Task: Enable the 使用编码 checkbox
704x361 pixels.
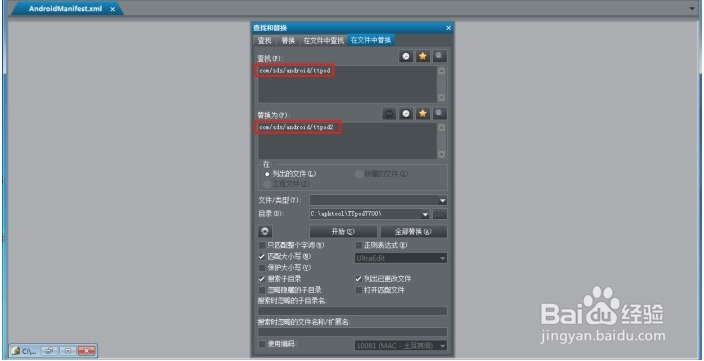Action: [262, 344]
